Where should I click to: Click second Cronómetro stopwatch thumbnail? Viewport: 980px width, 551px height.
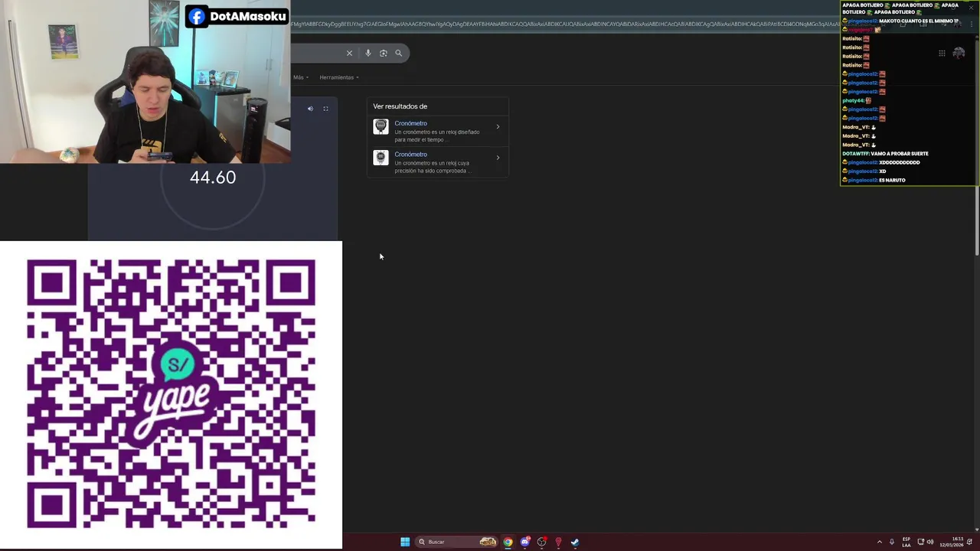tap(381, 158)
